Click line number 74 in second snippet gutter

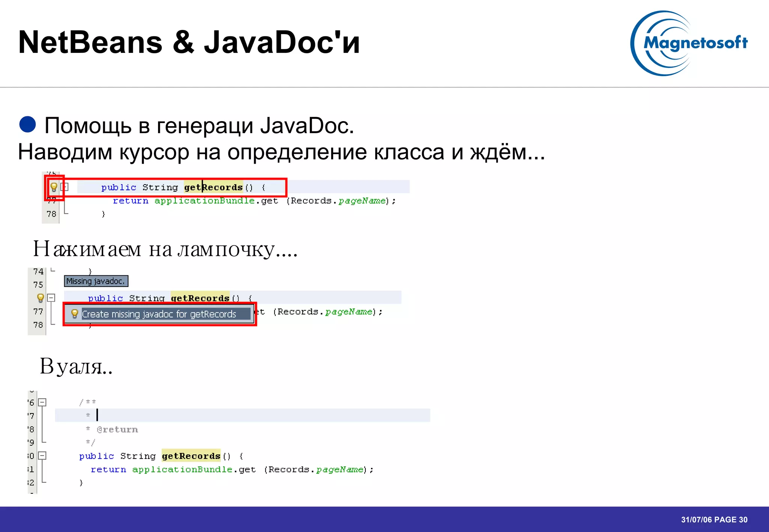38,272
